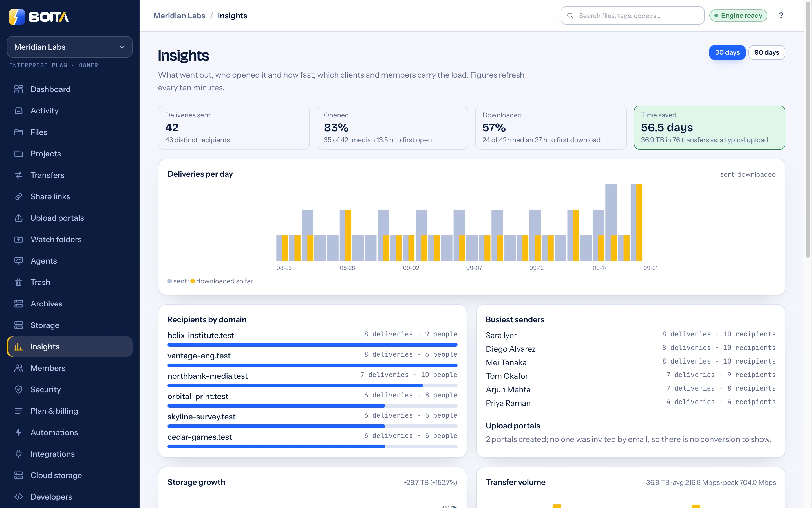Click the Security shield icon
812x508 pixels.
18,390
